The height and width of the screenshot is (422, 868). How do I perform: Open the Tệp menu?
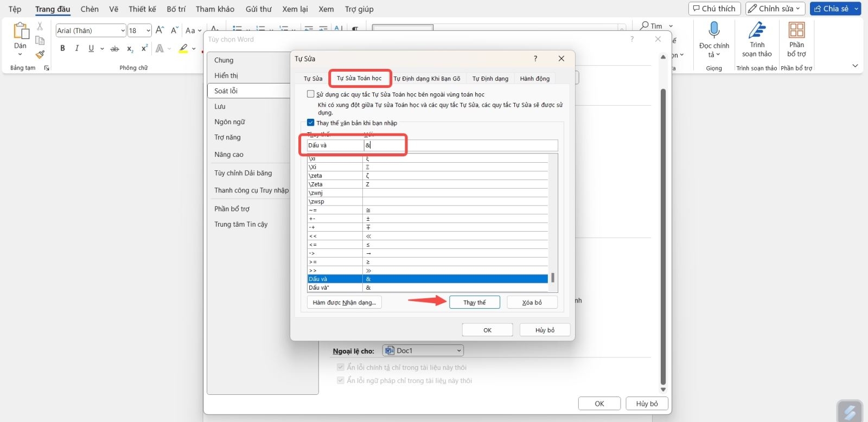point(15,9)
